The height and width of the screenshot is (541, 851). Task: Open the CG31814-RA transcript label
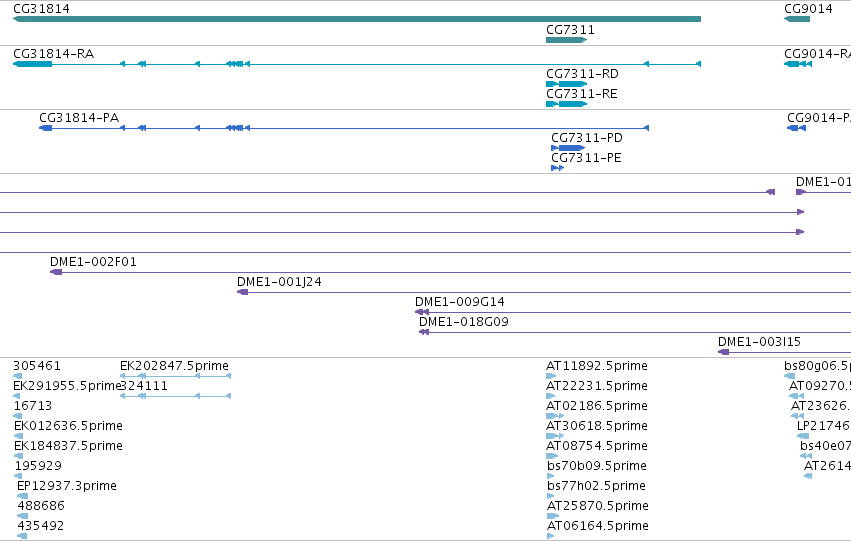pyautogui.click(x=53, y=54)
